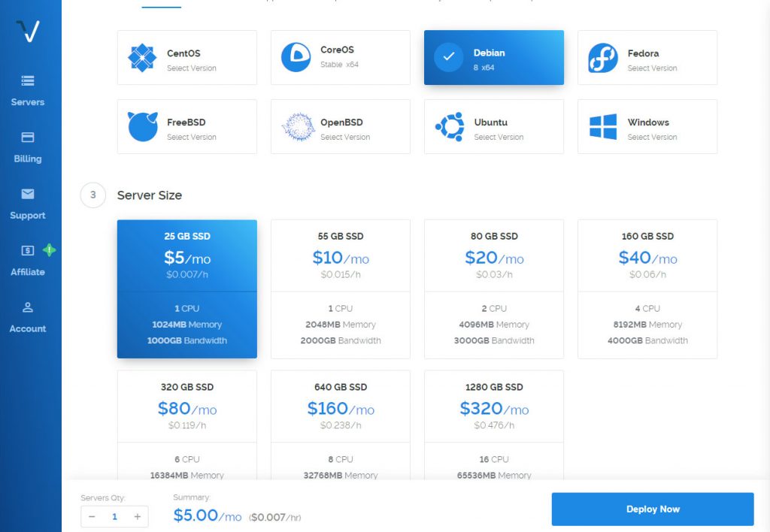
Task: Click the $0.03/h hourly price
Action: [494, 275]
